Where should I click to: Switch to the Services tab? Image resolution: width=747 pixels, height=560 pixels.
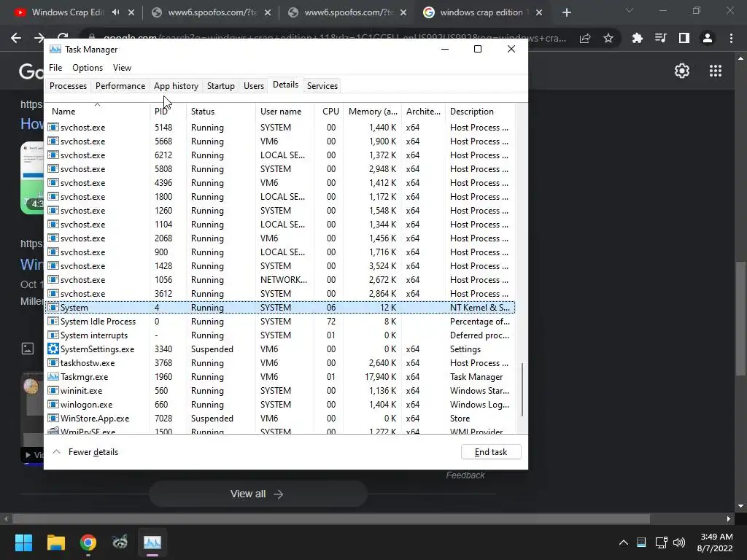[322, 86]
